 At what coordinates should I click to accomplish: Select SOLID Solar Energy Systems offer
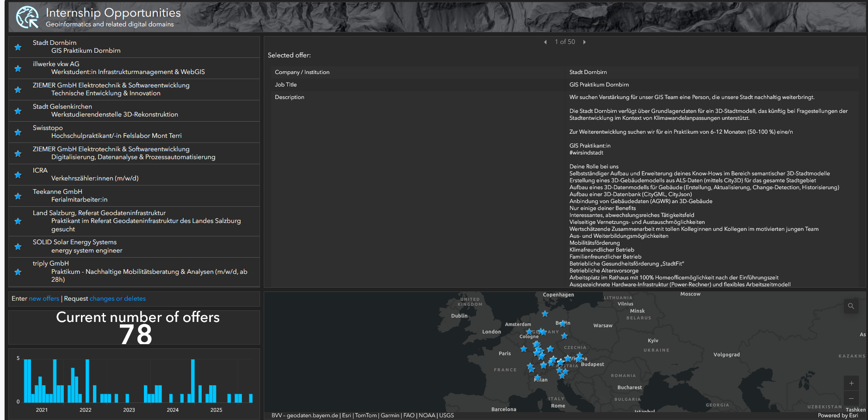134,247
